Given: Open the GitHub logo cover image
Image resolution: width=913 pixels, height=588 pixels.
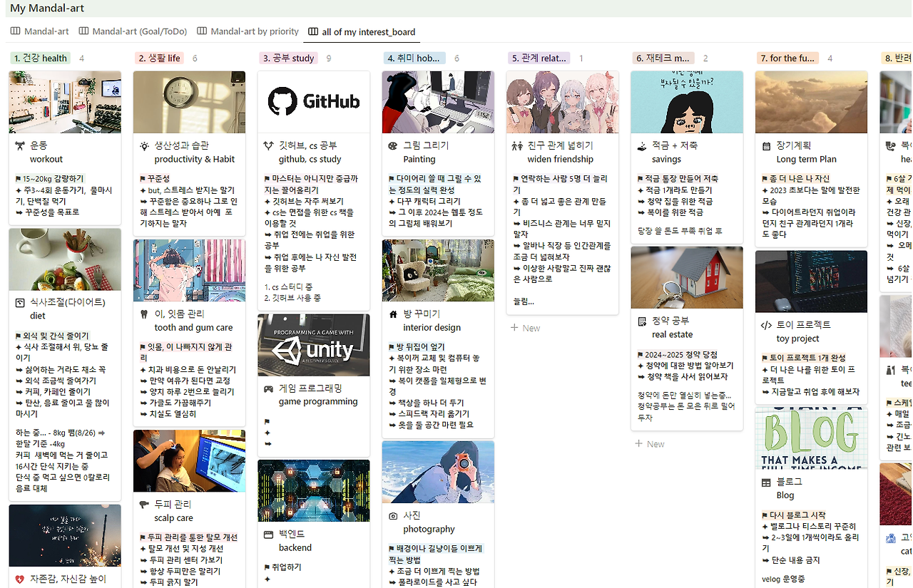Looking at the screenshot, I should [314, 102].
